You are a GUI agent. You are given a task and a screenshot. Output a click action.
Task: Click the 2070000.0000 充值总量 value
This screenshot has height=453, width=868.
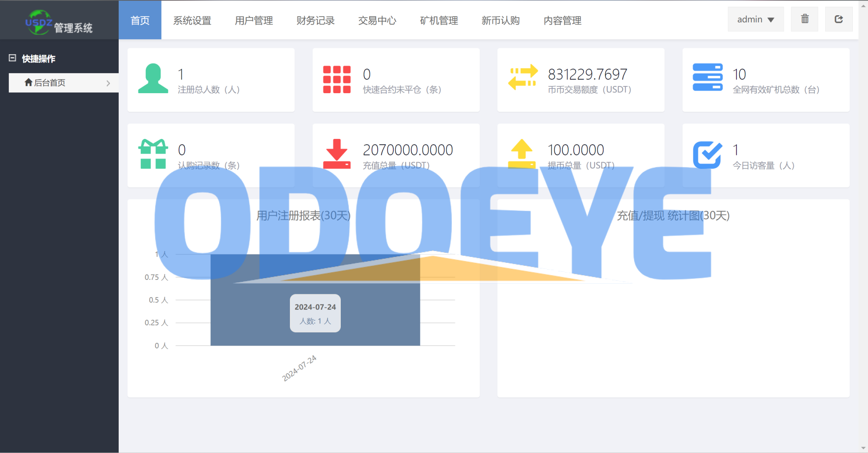click(408, 150)
